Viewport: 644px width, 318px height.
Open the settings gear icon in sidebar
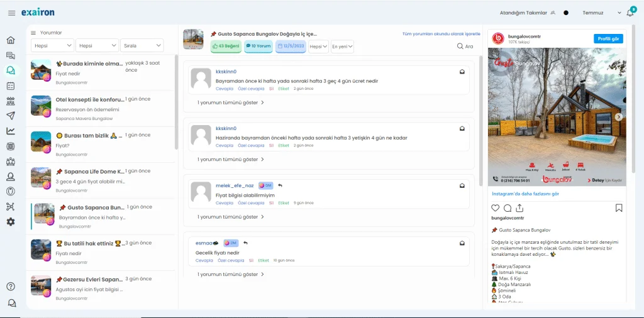[x=11, y=222]
